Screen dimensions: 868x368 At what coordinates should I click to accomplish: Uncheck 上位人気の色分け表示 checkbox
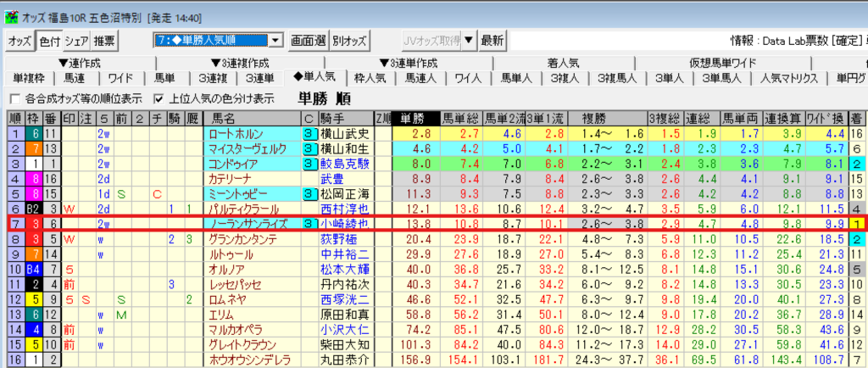click(x=158, y=98)
